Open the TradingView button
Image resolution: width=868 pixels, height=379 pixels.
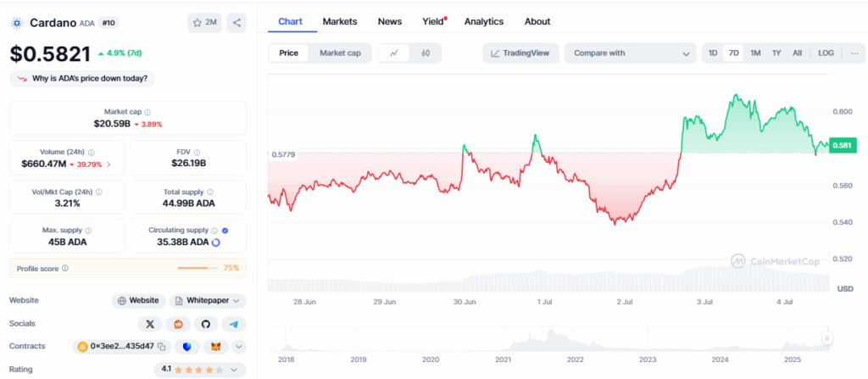pos(521,53)
